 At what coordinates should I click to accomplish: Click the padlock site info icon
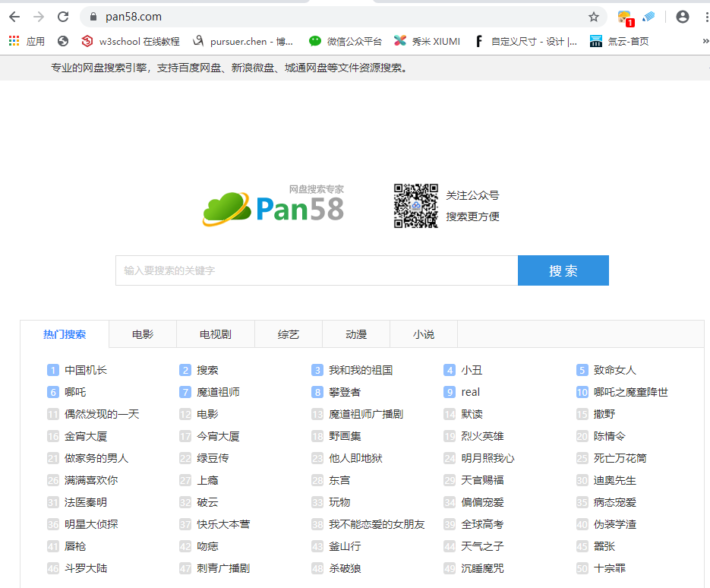point(93,17)
